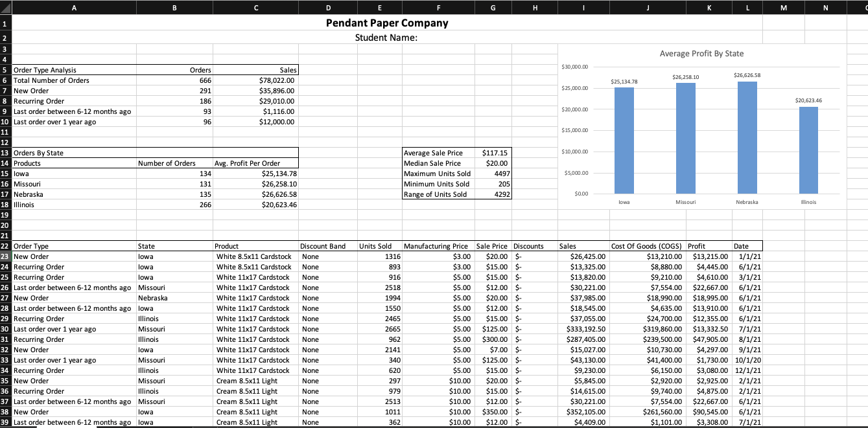Click the White 8.5x11 Cardstock cell in row 23
868x428 pixels.
click(x=255, y=256)
